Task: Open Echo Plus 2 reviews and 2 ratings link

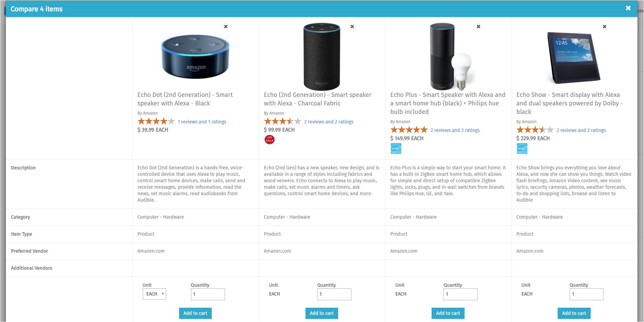Action: (455, 130)
